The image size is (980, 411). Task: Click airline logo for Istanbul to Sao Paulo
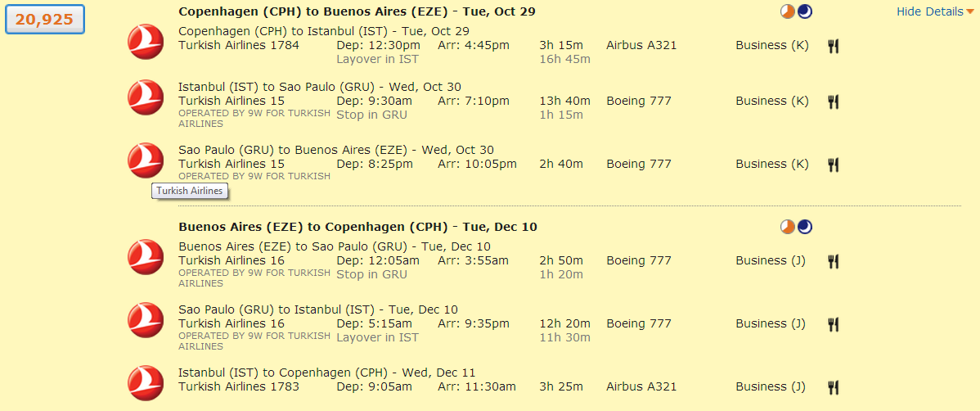[x=146, y=97]
